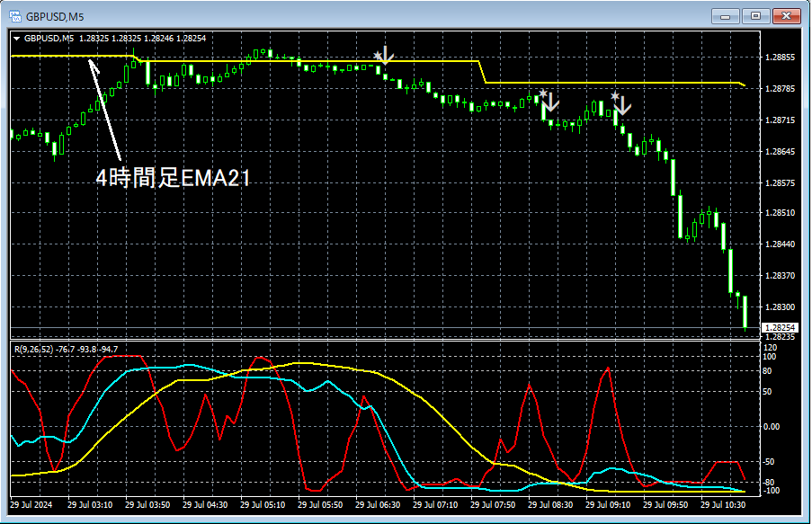Click the -80 level on indicator scale
The image size is (812, 524).
(769, 482)
